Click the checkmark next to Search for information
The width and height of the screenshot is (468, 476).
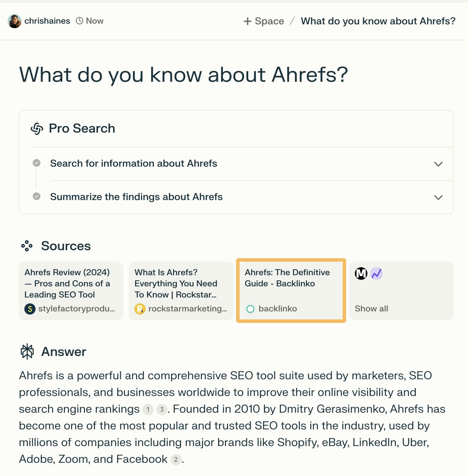(36, 163)
